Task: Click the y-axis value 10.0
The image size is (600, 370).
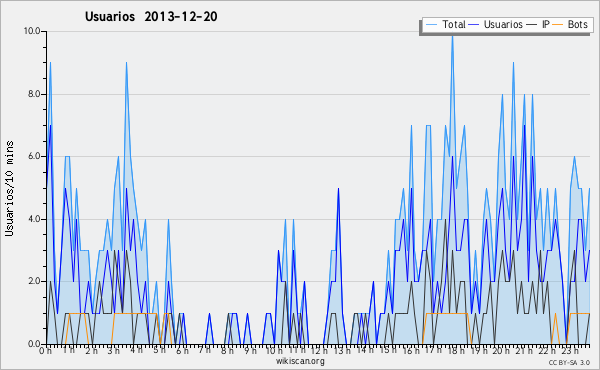Action: pyautogui.click(x=33, y=31)
